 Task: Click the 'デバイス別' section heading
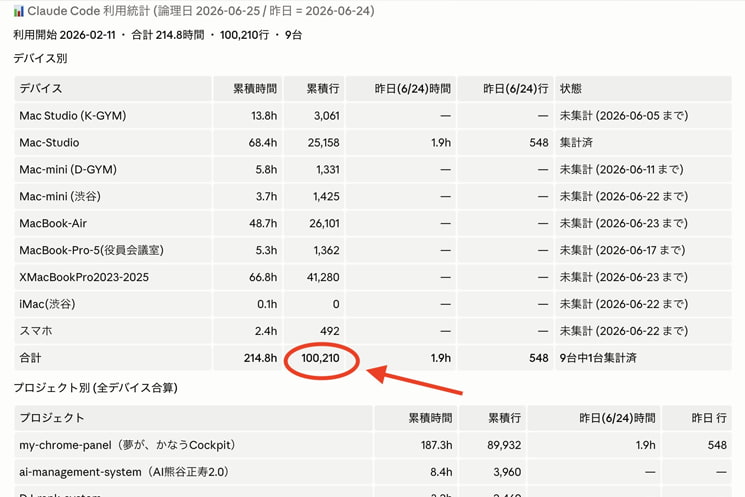[40, 58]
